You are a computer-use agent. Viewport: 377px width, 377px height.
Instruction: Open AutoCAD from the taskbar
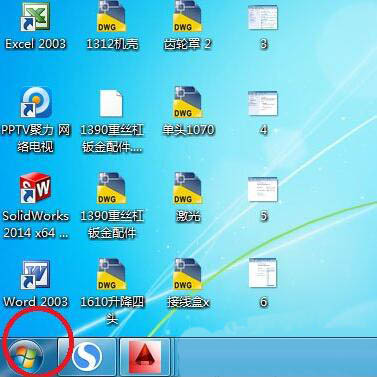coord(145,357)
